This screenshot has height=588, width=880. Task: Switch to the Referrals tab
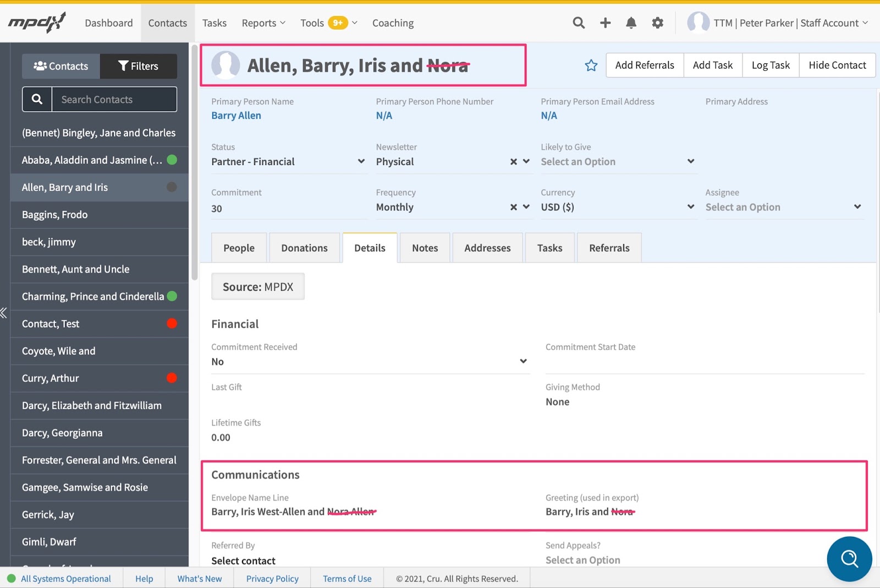pos(609,248)
